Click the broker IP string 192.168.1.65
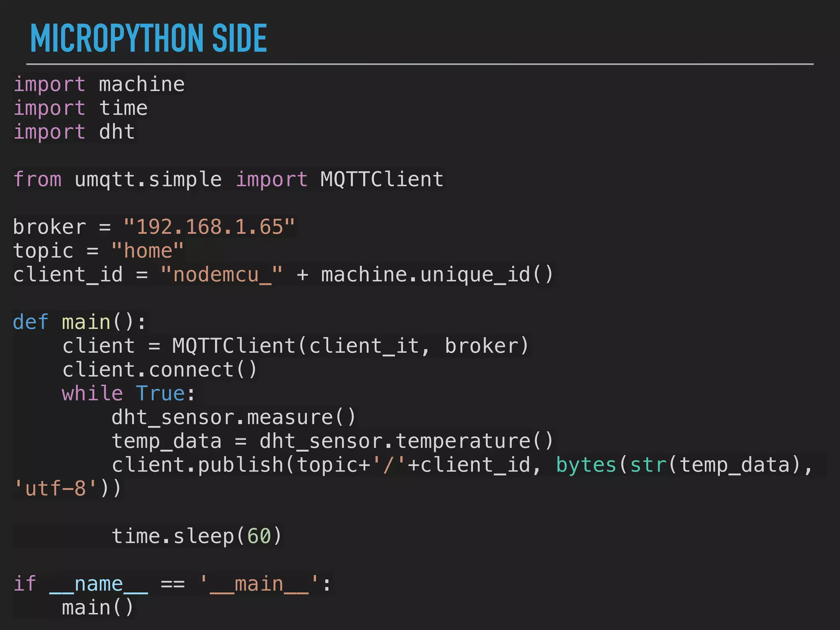The width and height of the screenshot is (840, 630). pyautogui.click(x=209, y=227)
